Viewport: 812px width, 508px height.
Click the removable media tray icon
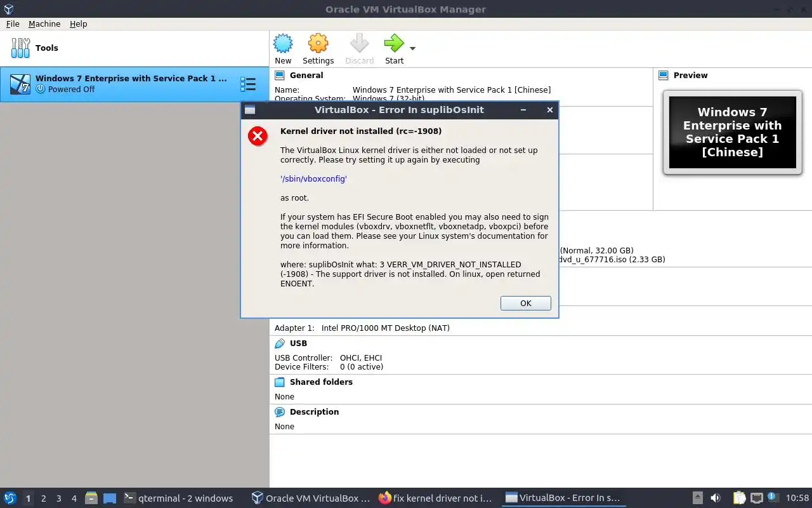(x=697, y=498)
